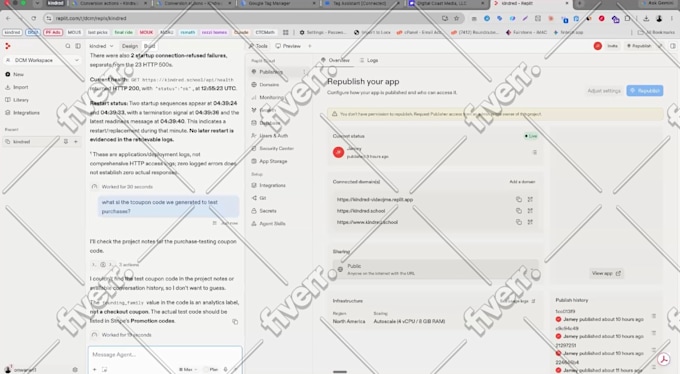Click the Replit logo icon
Screen dimensions: 680x374
[7, 46]
